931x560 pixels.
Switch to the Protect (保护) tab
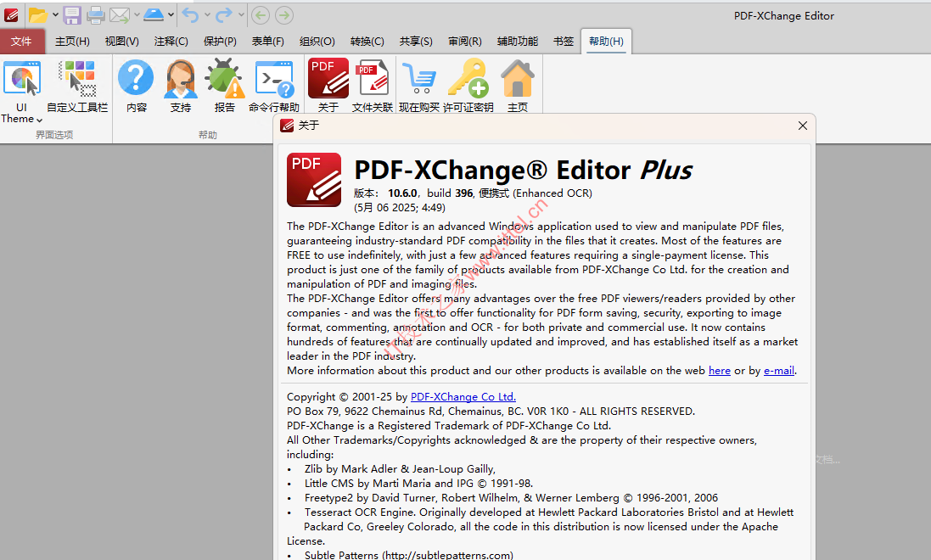click(220, 42)
